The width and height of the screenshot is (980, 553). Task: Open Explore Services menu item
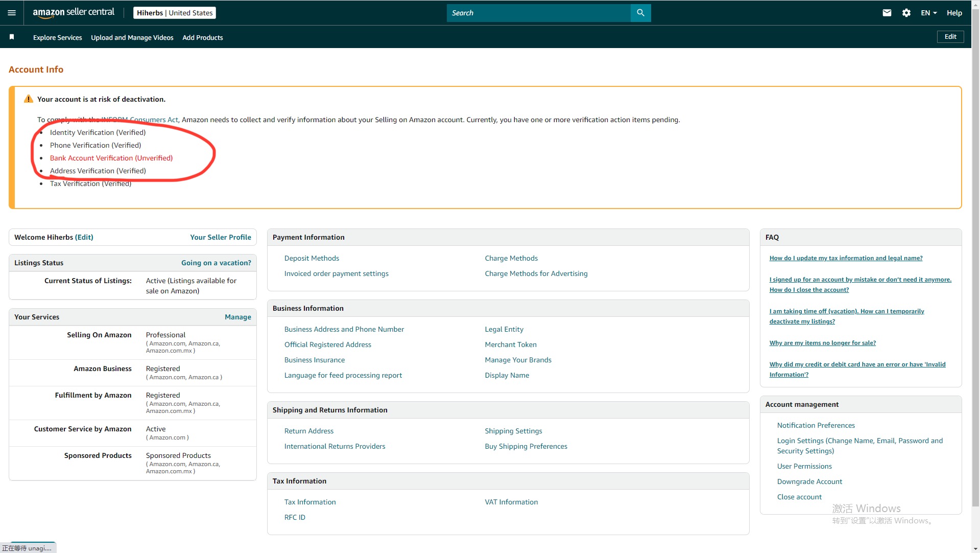click(58, 37)
